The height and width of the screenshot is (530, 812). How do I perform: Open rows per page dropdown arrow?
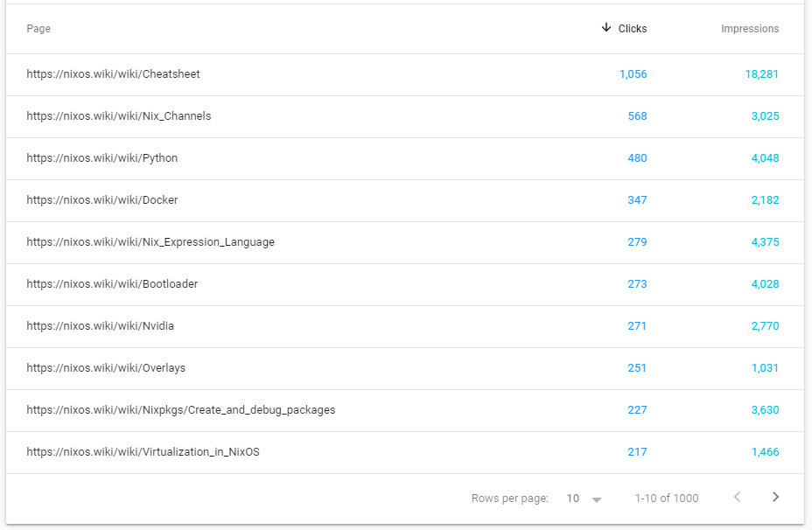(x=597, y=499)
